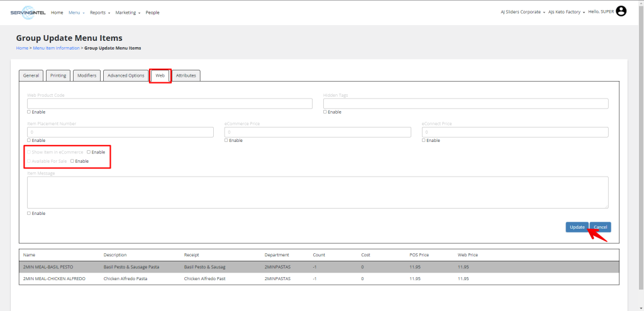This screenshot has height=311, width=644.
Task: Go to Menu Item Information breadcrumb
Action: pos(55,48)
